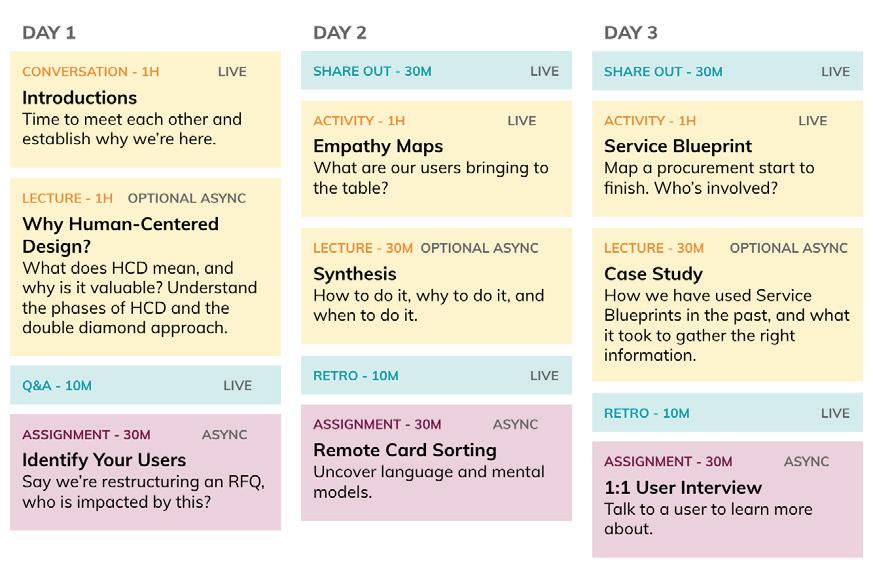
Task: Open the 1:1 User Interview assignment
Action: pos(727,500)
